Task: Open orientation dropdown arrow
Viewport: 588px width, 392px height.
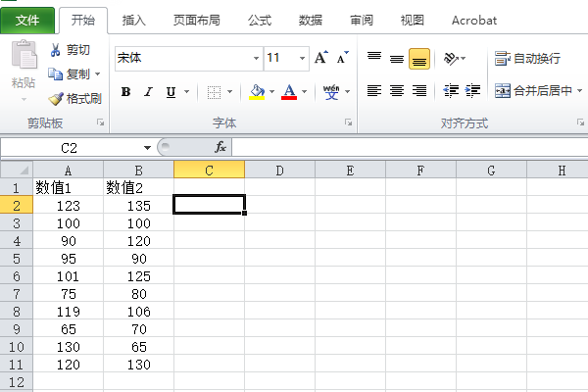Action: [x=464, y=58]
